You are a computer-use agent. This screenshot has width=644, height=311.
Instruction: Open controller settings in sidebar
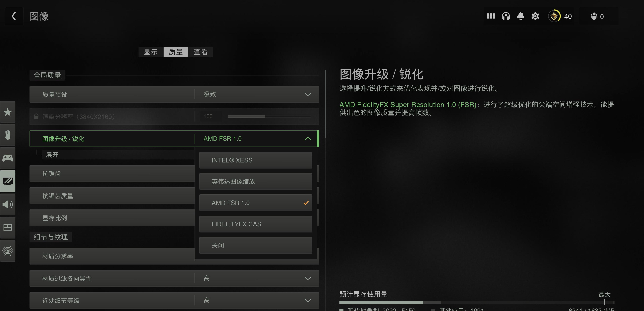[x=8, y=158]
